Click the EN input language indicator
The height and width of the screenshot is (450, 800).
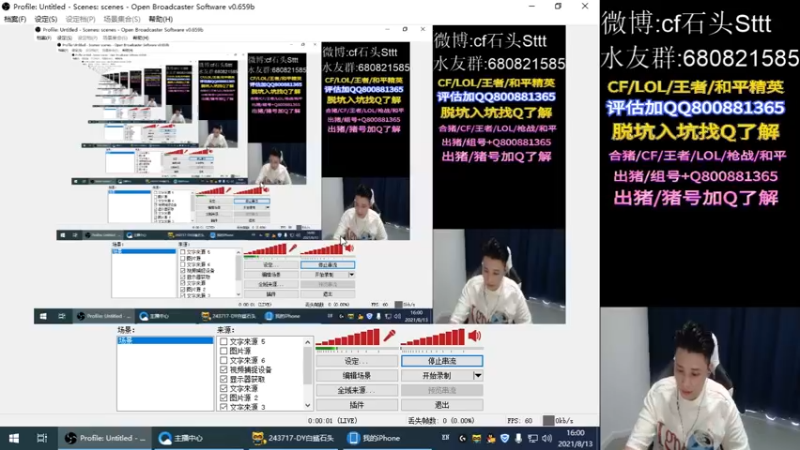coord(445,438)
